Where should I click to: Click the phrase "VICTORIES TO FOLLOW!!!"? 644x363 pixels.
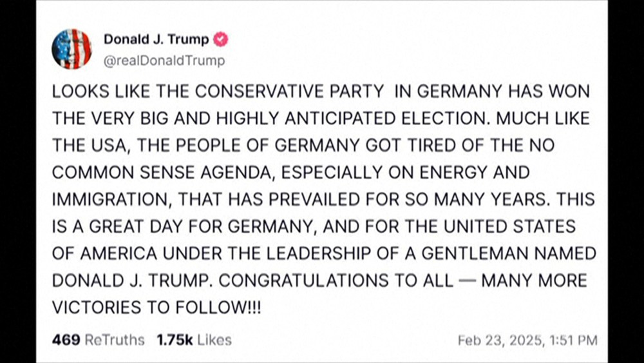pos(156,309)
